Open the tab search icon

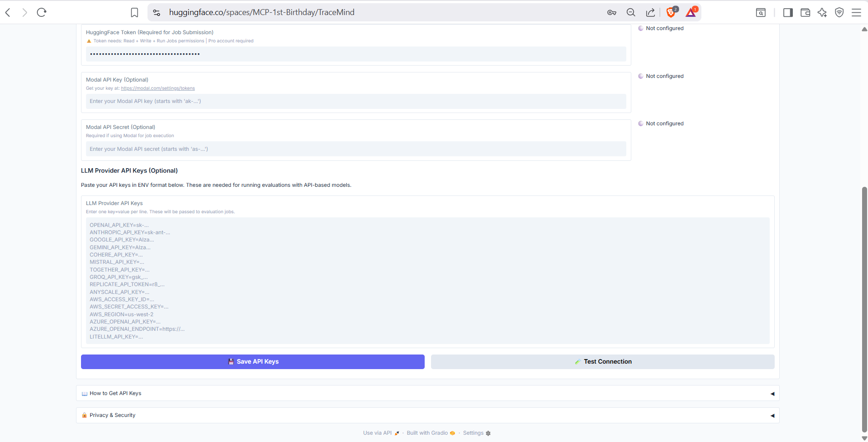pyautogui.click(x=761, y=12)
